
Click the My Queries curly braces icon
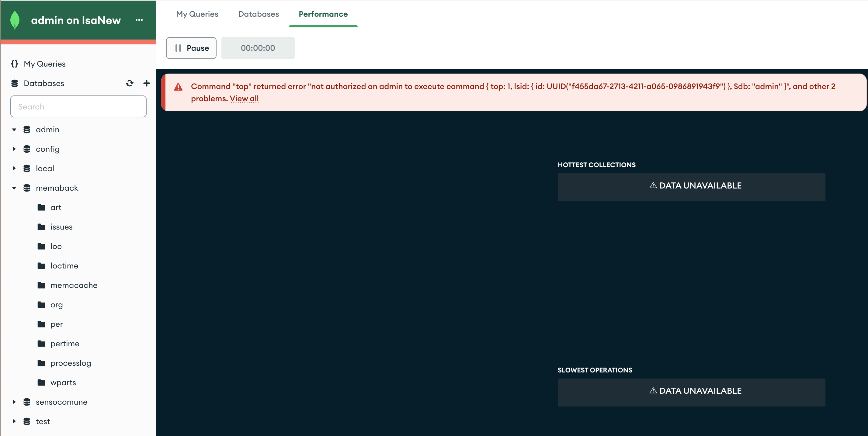click(x=15, y=64)
